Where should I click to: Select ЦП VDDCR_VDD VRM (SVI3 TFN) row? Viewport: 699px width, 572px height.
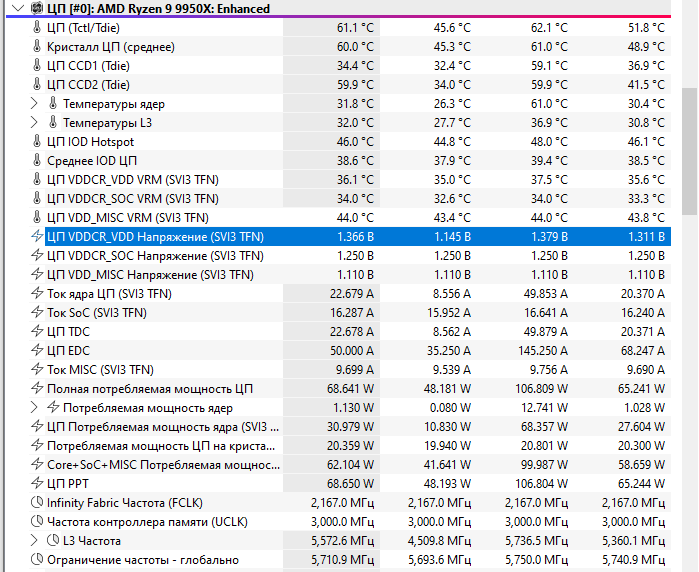pos(350,180)
